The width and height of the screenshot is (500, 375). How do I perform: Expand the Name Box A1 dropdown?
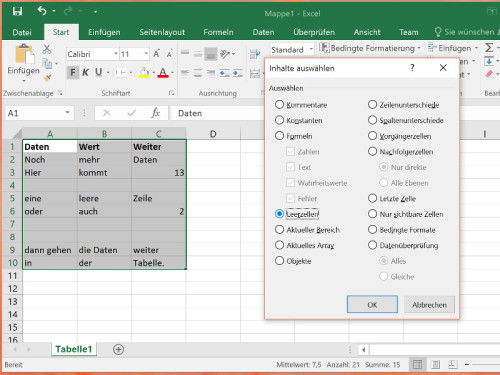[x=67, y=113]
